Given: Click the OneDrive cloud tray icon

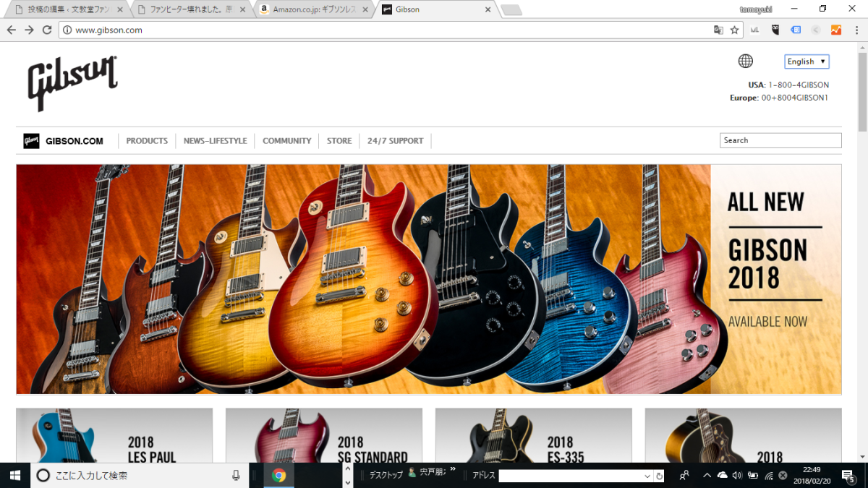Looking at the screenshot, I should point(722,475).
